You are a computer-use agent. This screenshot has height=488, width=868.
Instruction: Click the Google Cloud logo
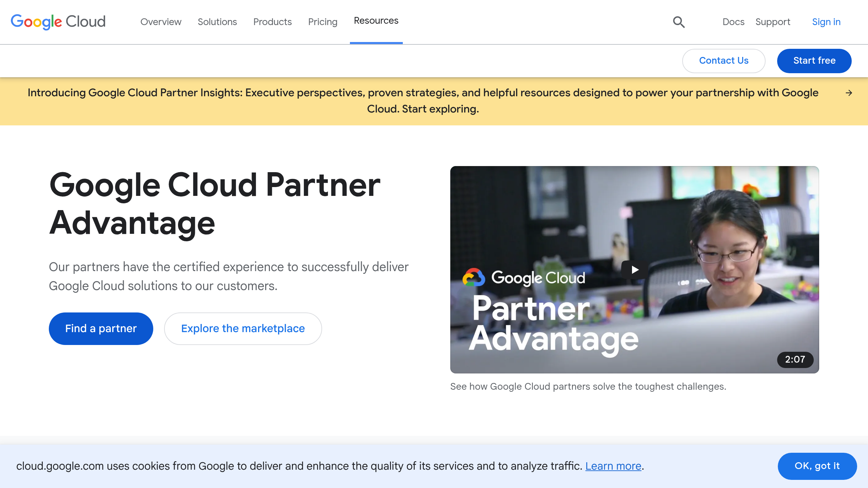click(x=58, y=22)
